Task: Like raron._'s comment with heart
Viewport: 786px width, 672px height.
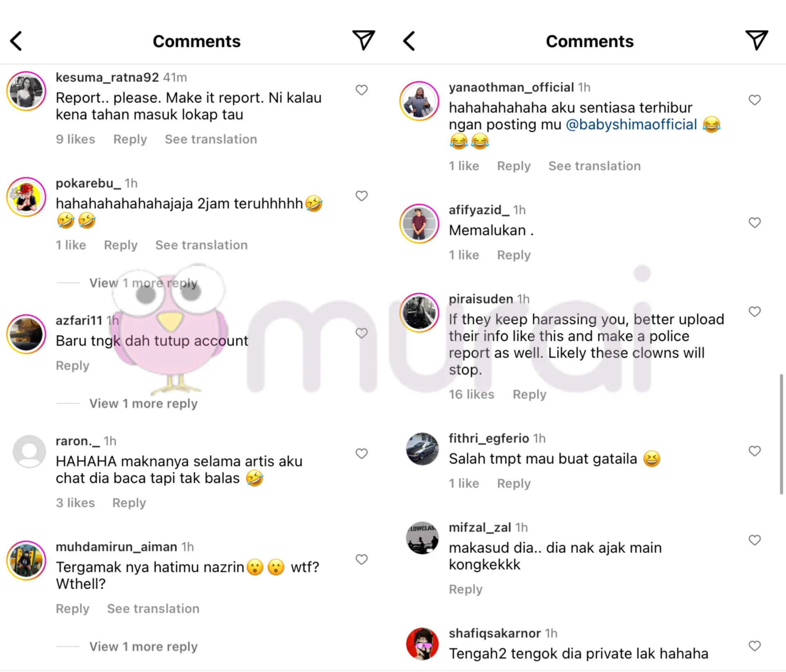Action: 361,453
